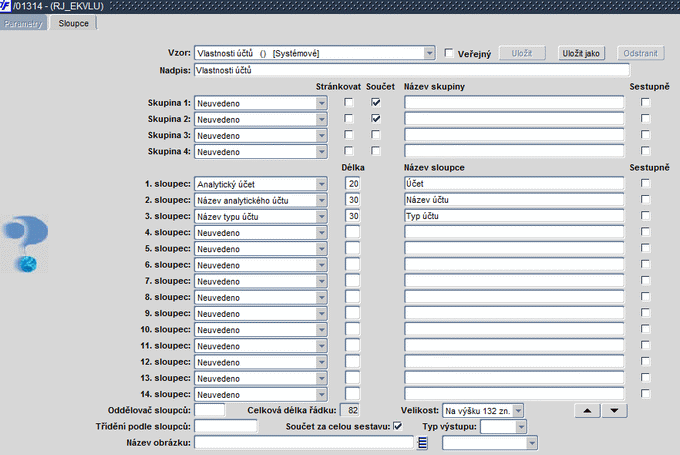The image size is (680, 455).
Task: Click the Uložit button
Action: pyautogui.click(x=522, y=53)
